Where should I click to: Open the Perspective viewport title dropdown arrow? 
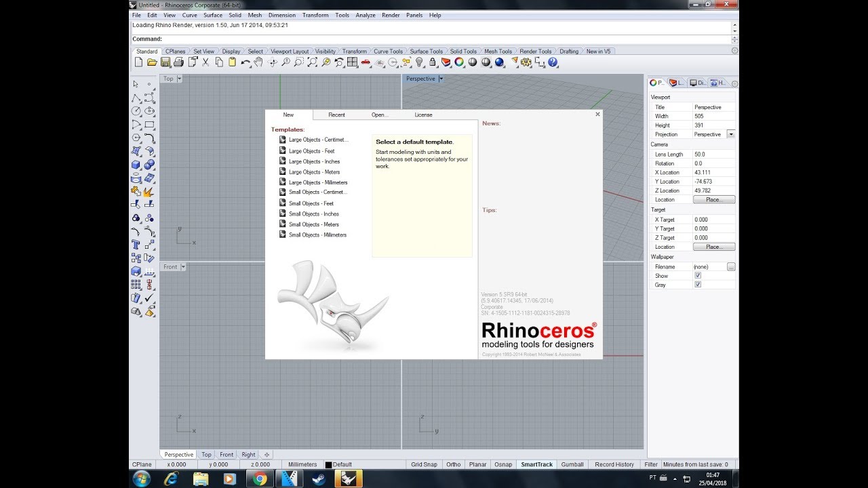pyautogui.click(x=441, y=79)
